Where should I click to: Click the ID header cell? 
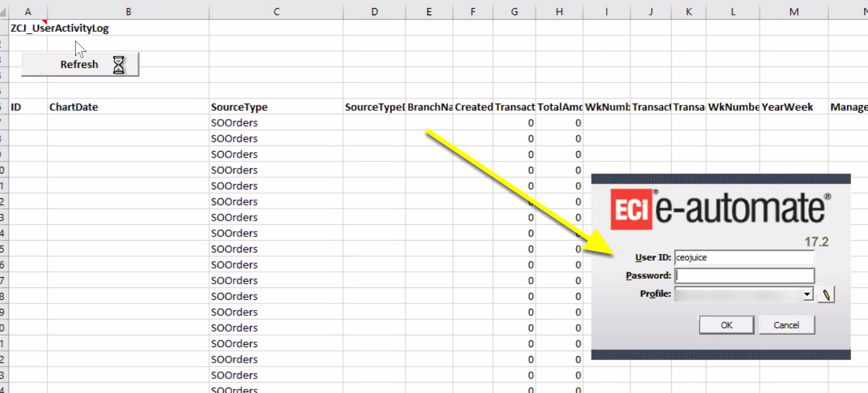(28, 107)
